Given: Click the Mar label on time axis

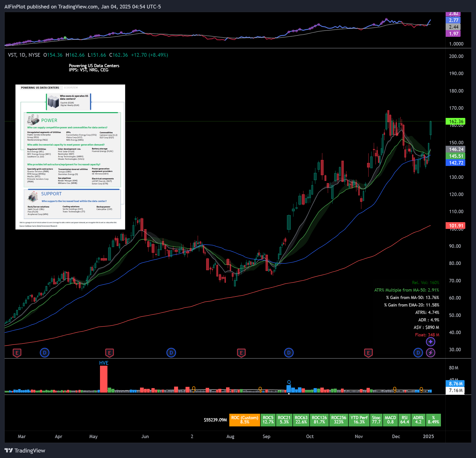Looking at the screenshot, I should click(x=22, y=436).
